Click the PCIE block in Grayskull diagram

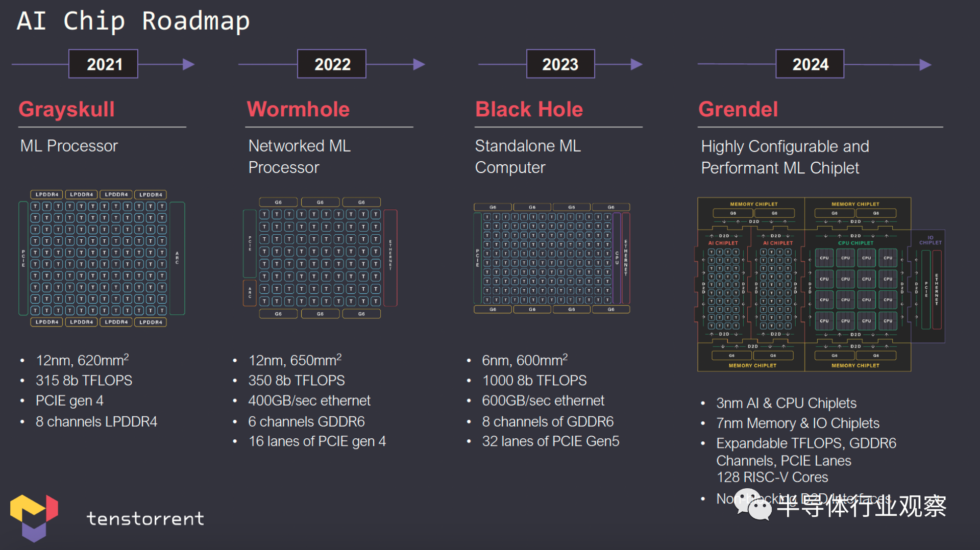pyautogui.click(x=23, y=258)
